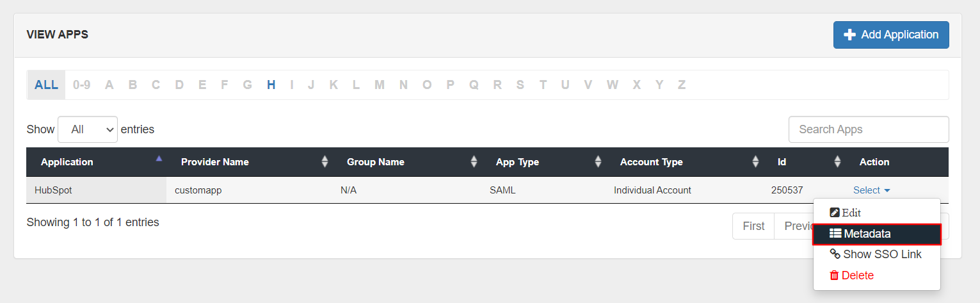Screen dimensions: 980x303
Task: Choose Show SSO Link menu entry
Action: point(876,254)
